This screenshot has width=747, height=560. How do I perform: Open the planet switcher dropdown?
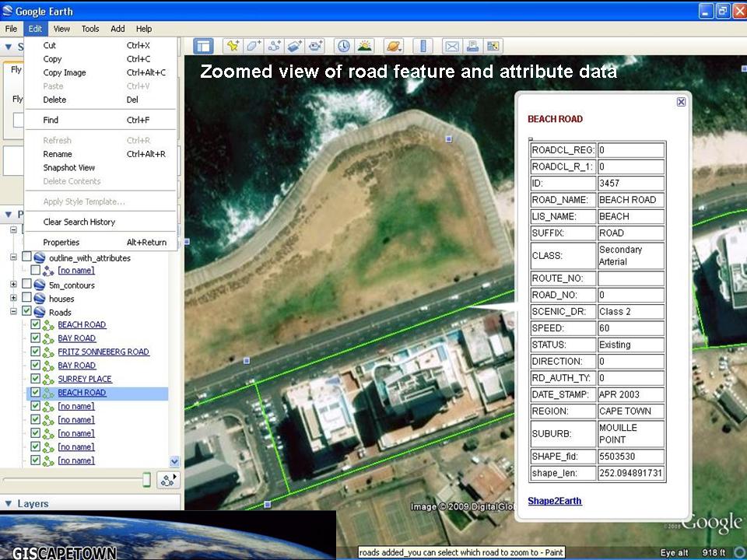click(x=393, y=47)
